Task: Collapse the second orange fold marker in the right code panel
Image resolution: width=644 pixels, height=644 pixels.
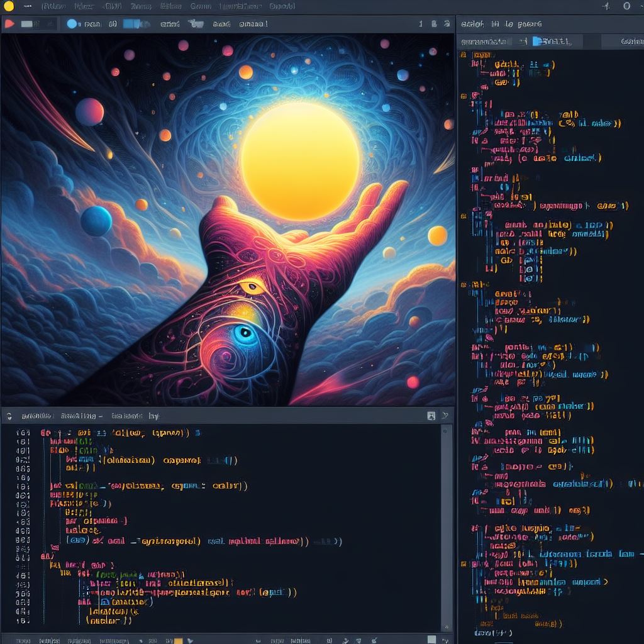Action: (464, 96)
